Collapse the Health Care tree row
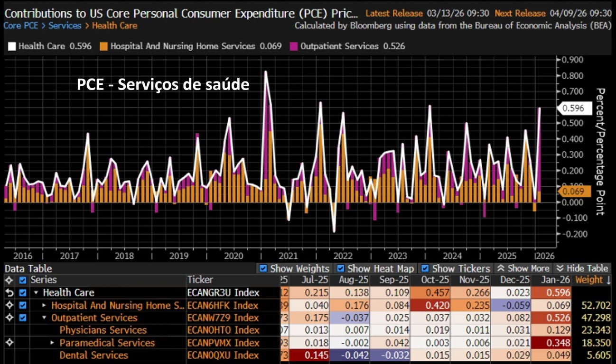The width and height of the screenshot is (616, 364). 36,293
